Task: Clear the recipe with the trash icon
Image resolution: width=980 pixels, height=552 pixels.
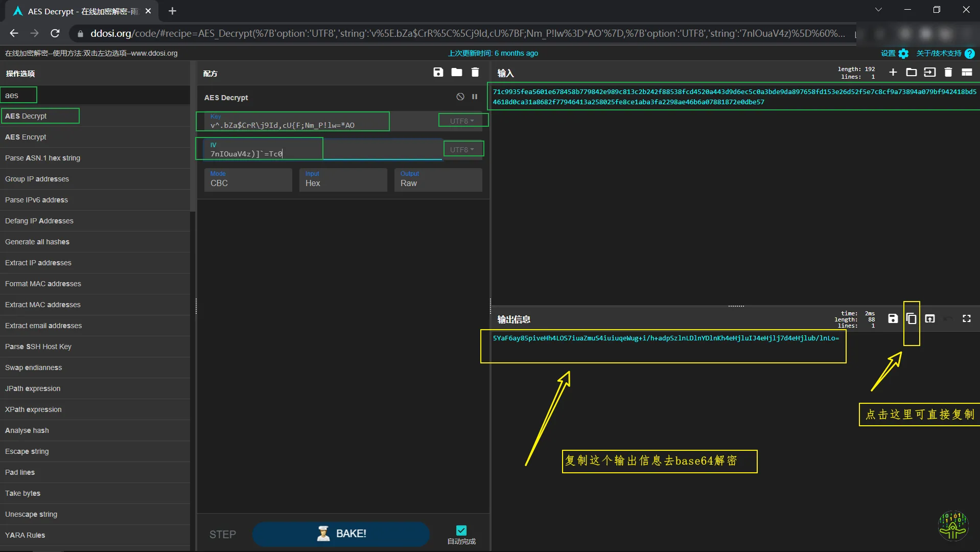Action: 475,73
